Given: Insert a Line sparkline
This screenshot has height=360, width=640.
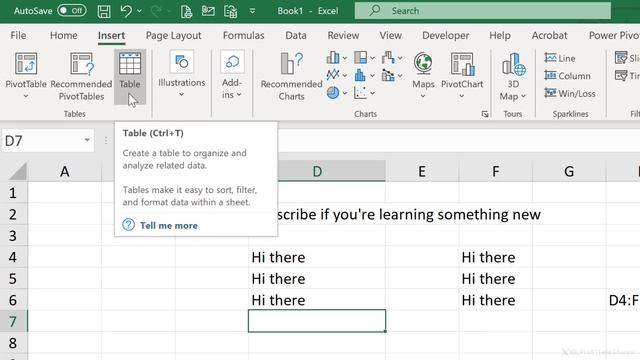Looking at the screenshot, I should pos(560,58).
